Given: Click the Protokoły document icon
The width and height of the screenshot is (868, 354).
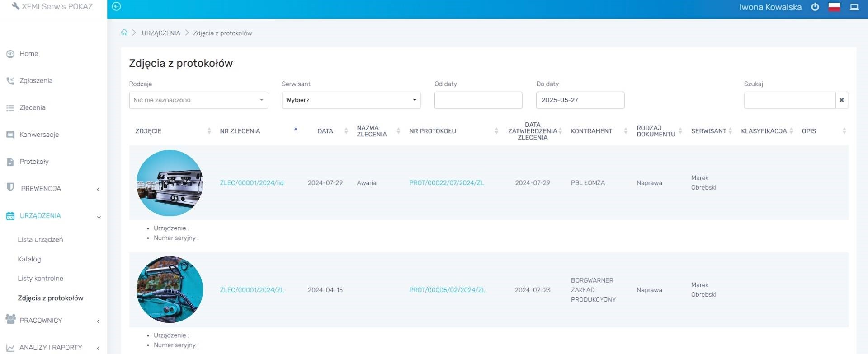Looking at the screenshot, I should pyautogui.click(x=10, y=162).
